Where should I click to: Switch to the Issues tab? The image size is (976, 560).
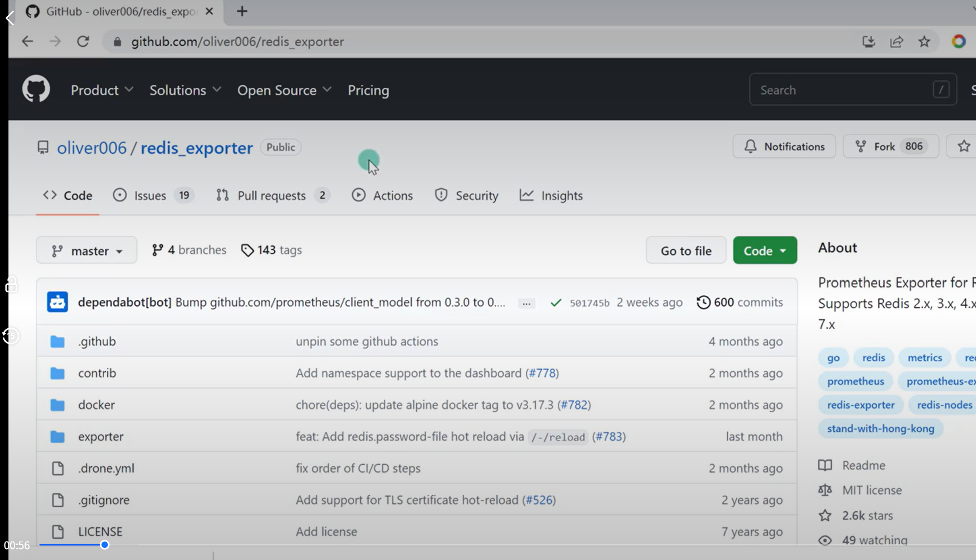coord(150,196)
